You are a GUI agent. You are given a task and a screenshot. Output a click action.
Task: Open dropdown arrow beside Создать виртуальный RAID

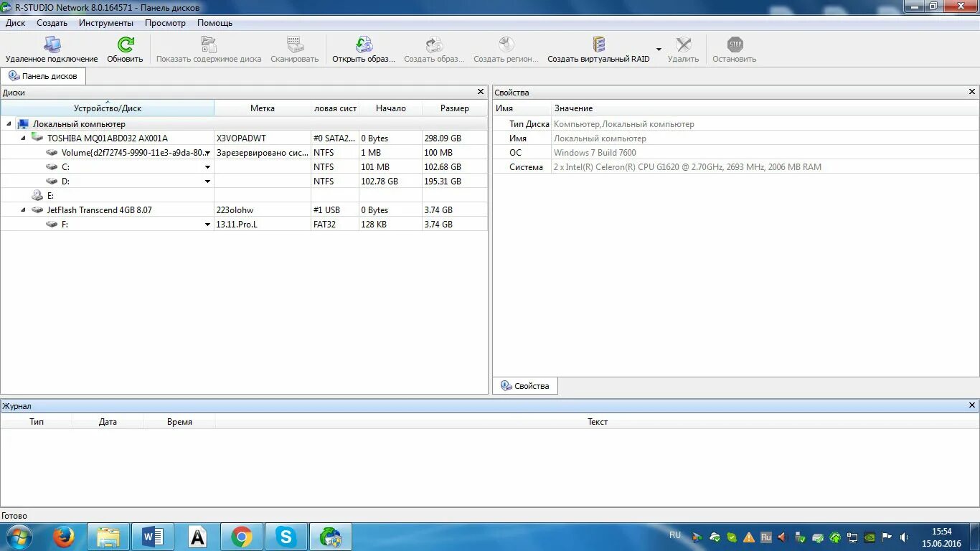point(659,50)
